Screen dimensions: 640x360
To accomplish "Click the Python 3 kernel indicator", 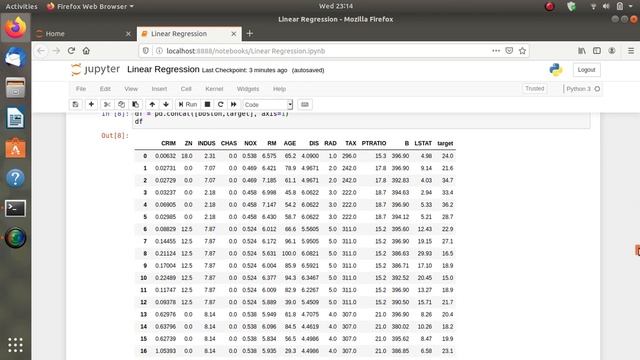I will 583,89.
